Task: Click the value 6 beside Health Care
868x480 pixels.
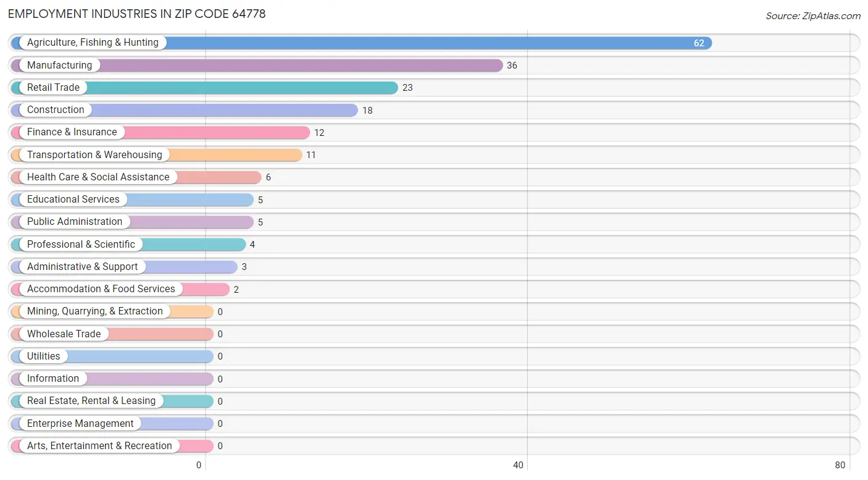Action: click(x=269, y=177)
